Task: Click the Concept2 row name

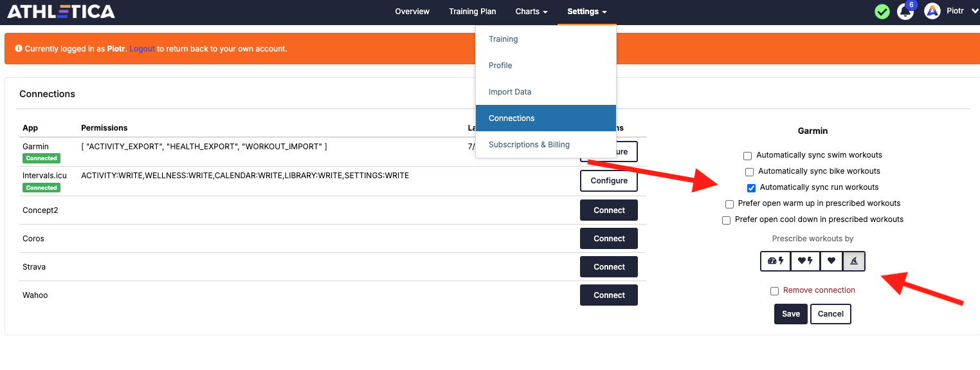Action: coord(40,210)
